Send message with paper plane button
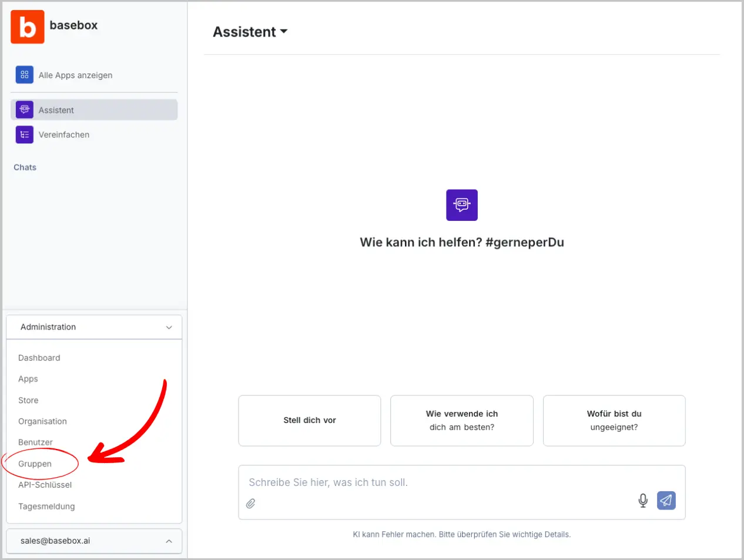The image size is (744, 560). tap(666, 500)
